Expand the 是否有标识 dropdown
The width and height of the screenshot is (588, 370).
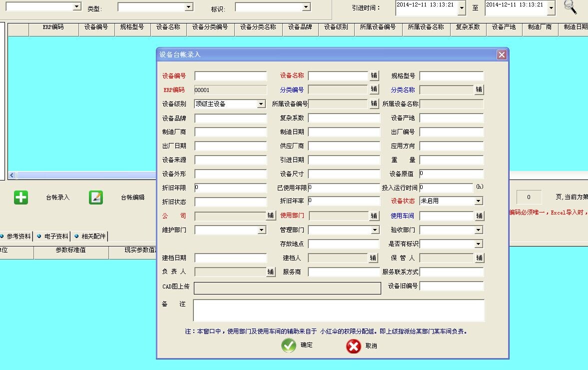(x=479, y=244)
